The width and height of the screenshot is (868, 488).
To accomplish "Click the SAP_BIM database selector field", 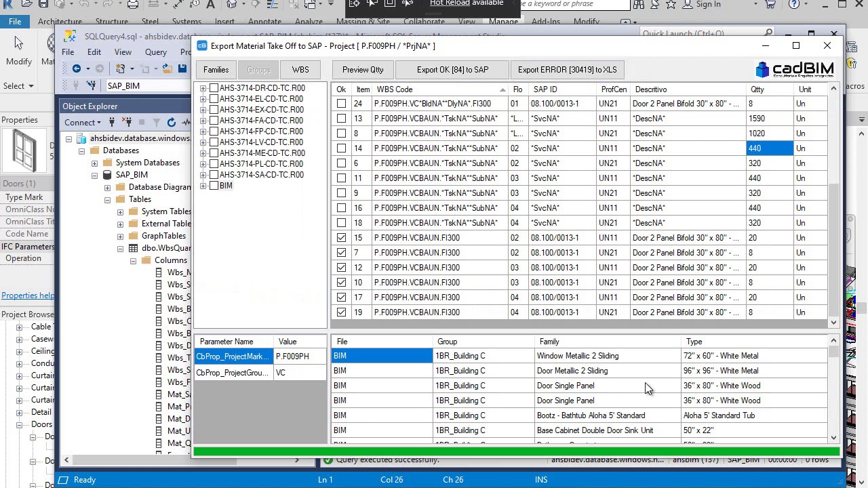I will click(149, 86).
